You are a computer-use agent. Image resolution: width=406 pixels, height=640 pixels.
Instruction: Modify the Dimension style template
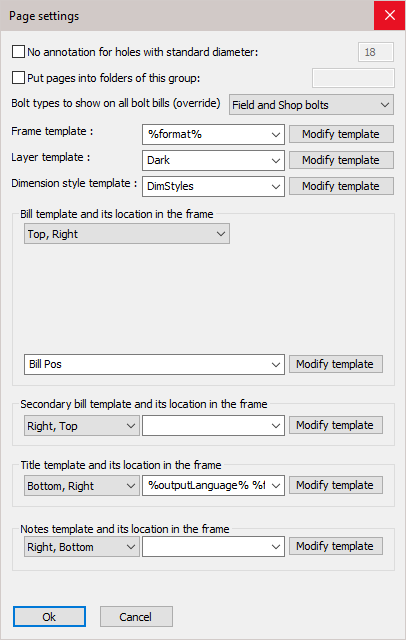341,186
